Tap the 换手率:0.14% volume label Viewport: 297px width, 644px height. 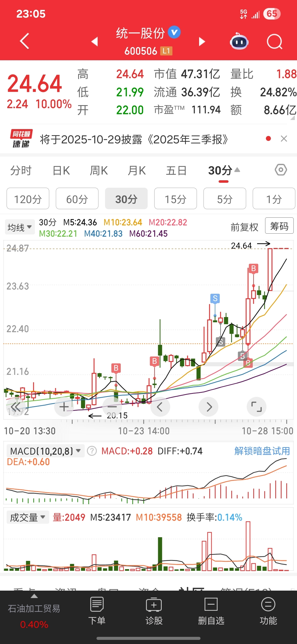click(215, 517)
